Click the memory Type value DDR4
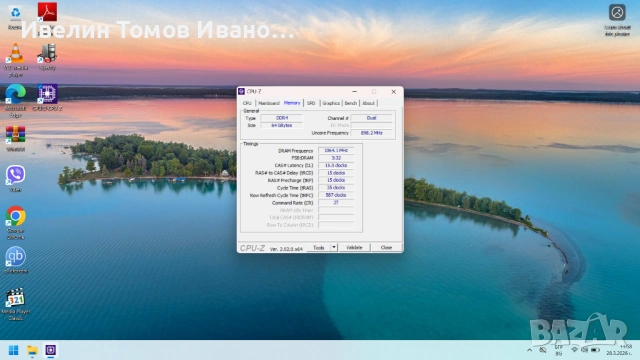 pos(282,118)
